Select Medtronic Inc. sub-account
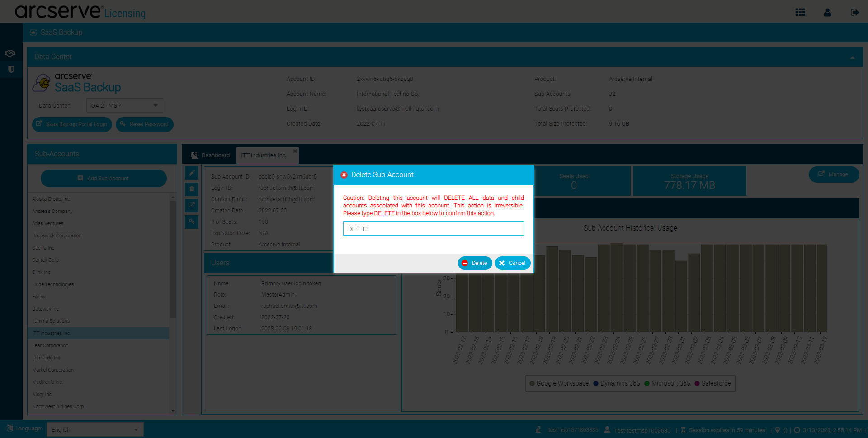This screenshot has width=868, height=438. [x=98, y=382]
